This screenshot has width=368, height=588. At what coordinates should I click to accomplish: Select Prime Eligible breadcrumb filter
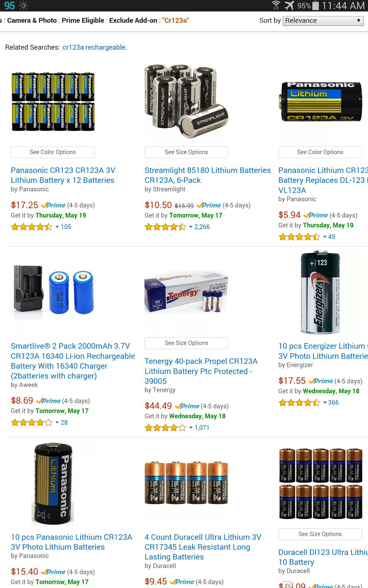click(x=83, y=20)
